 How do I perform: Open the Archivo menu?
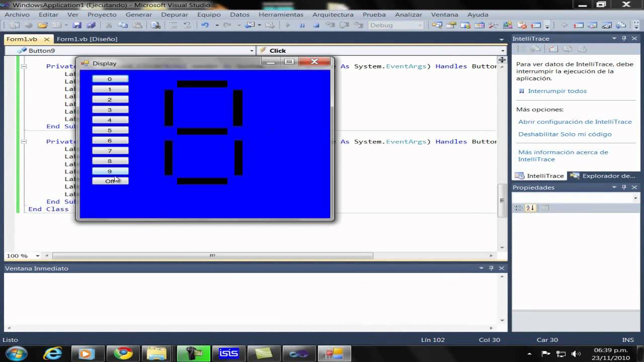point(17,15)
